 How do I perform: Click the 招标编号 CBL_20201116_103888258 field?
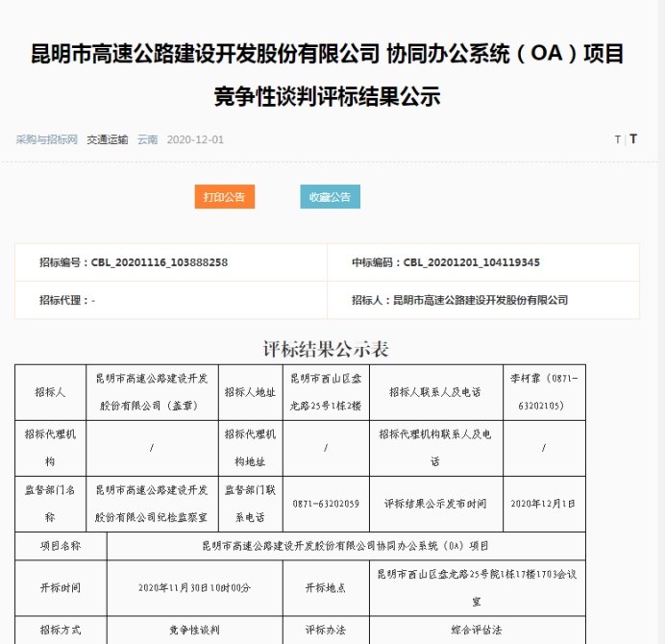pos(133,262)
